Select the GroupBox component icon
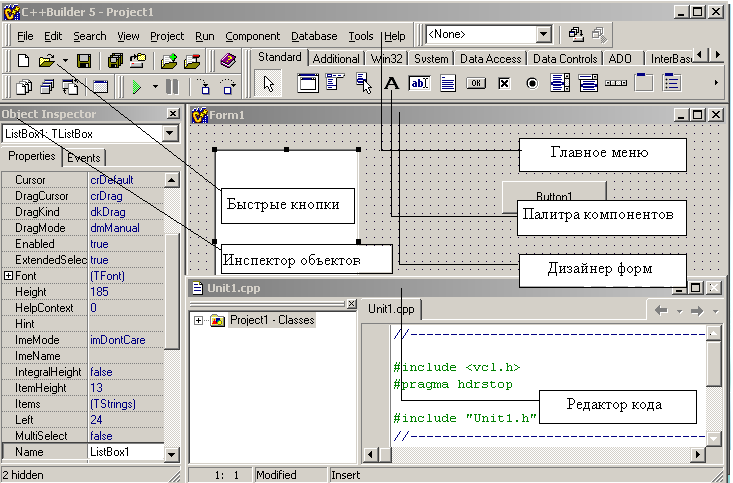 click(644, 82)
